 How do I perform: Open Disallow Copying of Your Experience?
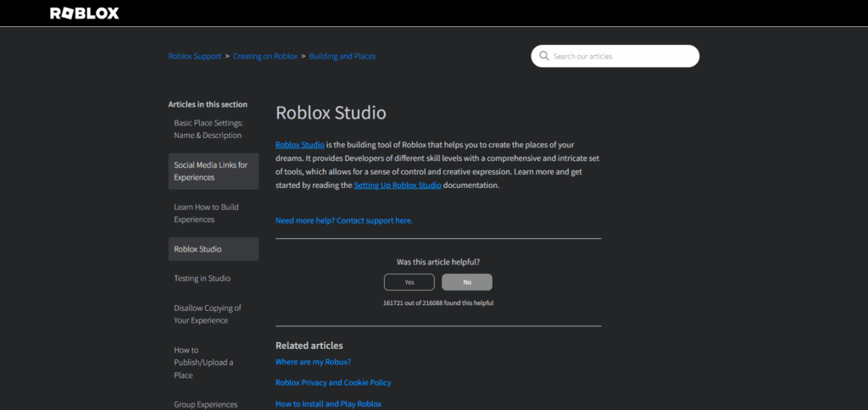pos(208,314)
